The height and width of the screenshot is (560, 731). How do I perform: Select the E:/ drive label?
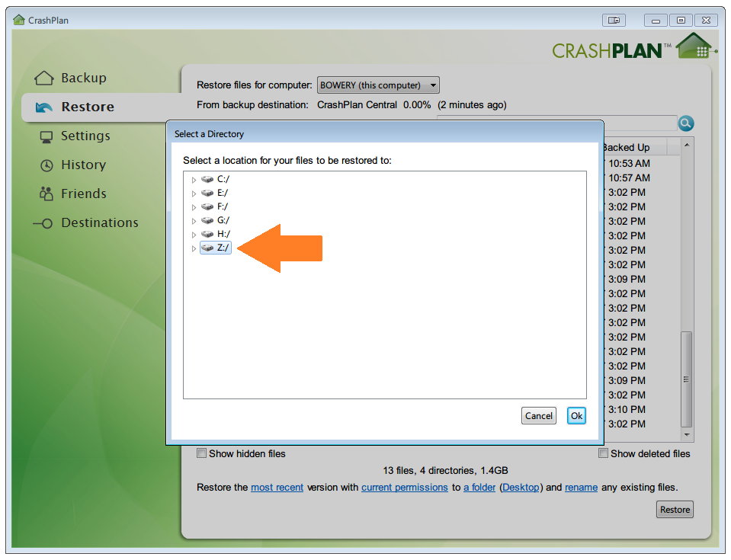click(x=223, y=193)
